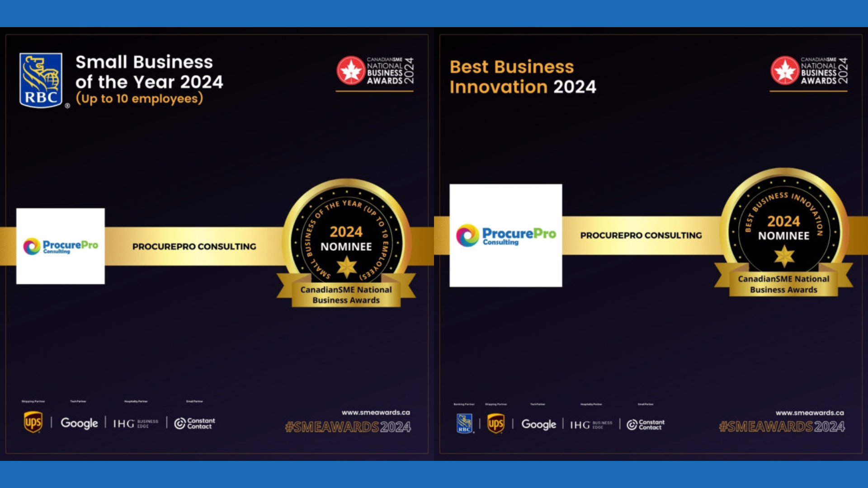
Task: Click the Small Business 2024 Nominee gold badge
Action: (x=346, y=243)
